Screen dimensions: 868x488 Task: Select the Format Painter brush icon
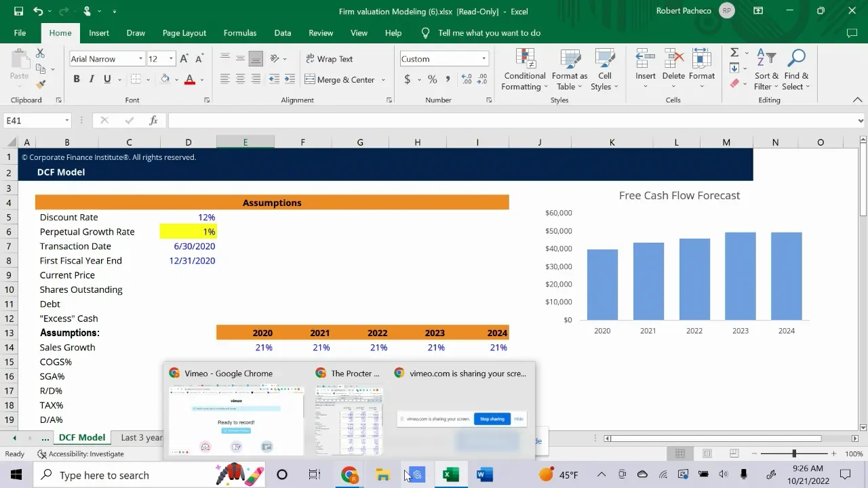(x=40, y=85)
